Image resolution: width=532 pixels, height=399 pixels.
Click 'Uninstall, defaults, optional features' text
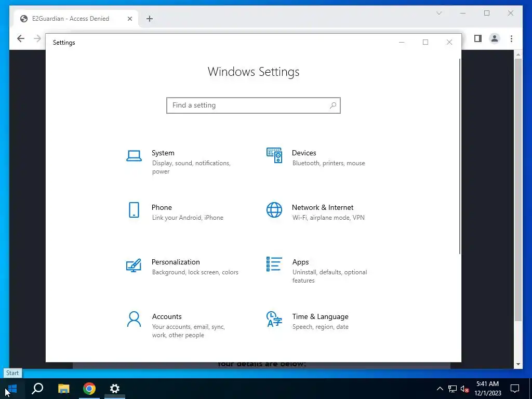point(330,276)
